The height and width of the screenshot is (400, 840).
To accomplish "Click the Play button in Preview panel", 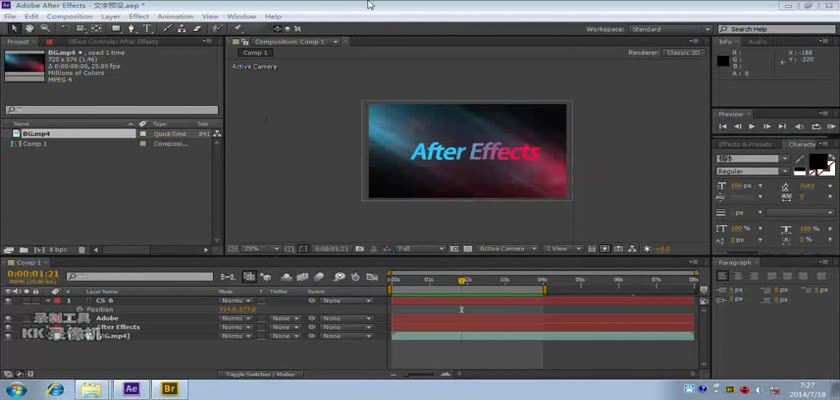I will click(x=752, y=127).
